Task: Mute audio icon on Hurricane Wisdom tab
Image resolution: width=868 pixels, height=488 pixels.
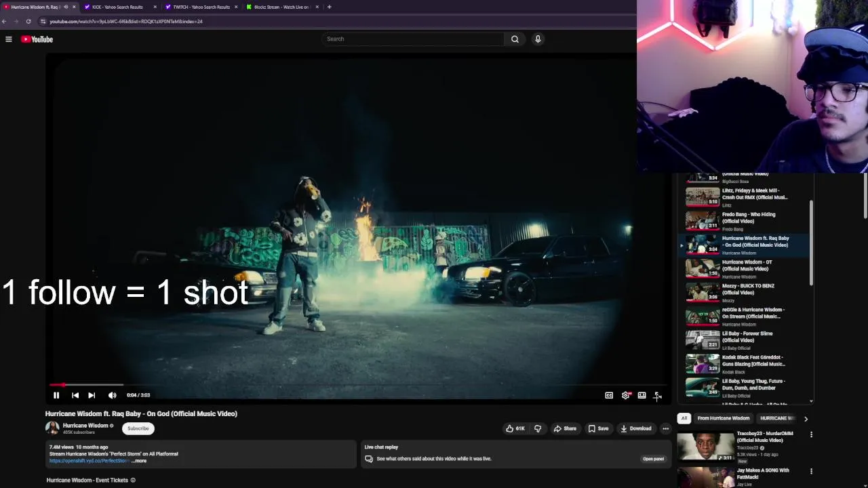Action: (x=66, y=7)
